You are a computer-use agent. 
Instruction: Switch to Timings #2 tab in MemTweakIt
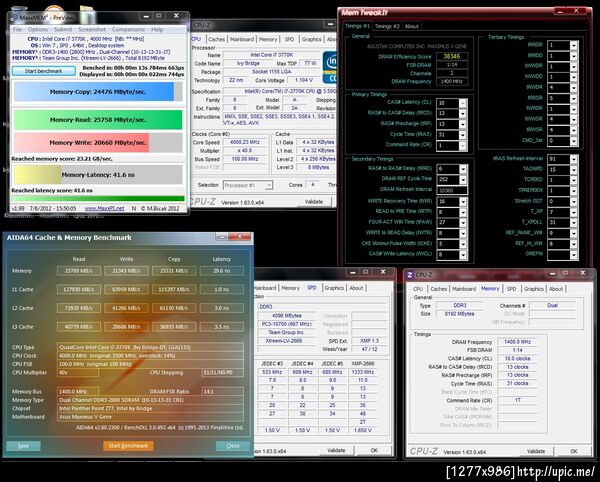pos(387,26)
